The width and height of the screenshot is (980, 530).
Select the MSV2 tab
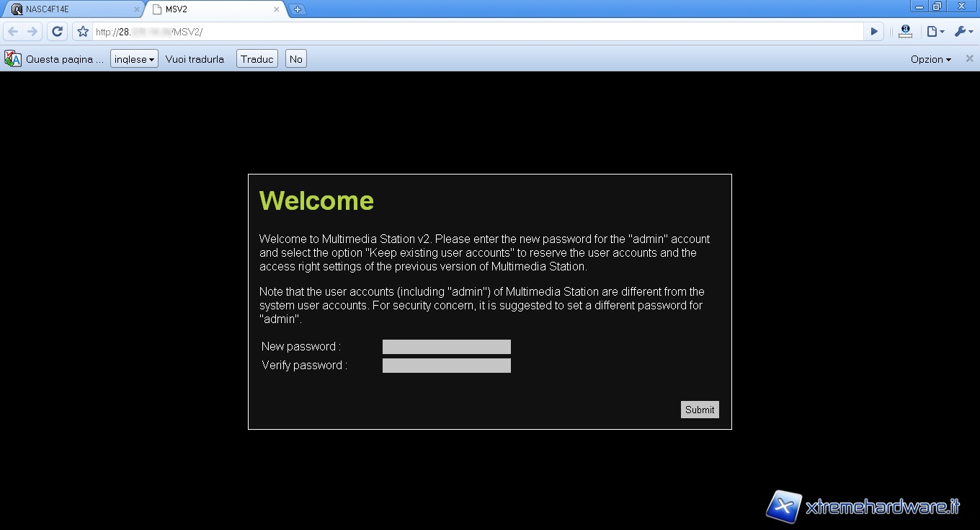209,9
